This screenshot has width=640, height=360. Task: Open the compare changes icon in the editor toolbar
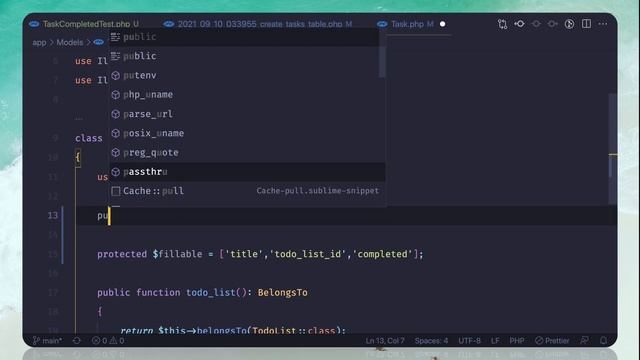(502, 24)
